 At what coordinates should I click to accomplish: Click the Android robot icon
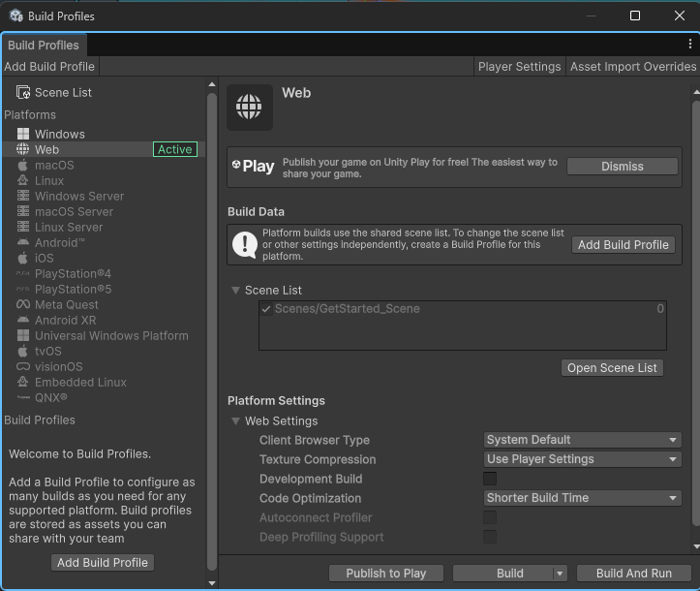23,242
